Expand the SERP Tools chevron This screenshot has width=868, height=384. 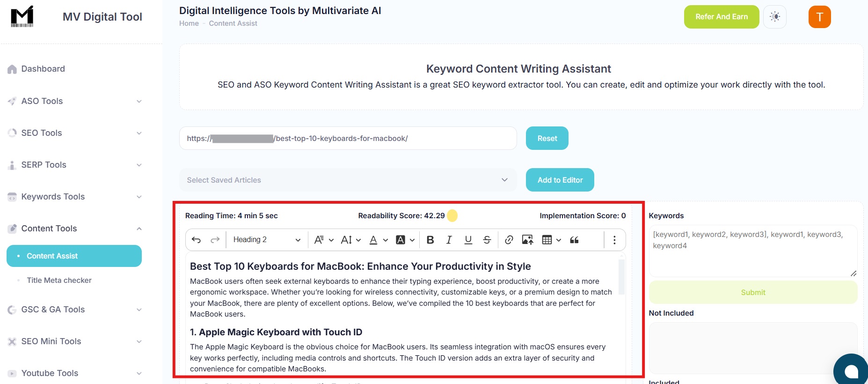139,165
